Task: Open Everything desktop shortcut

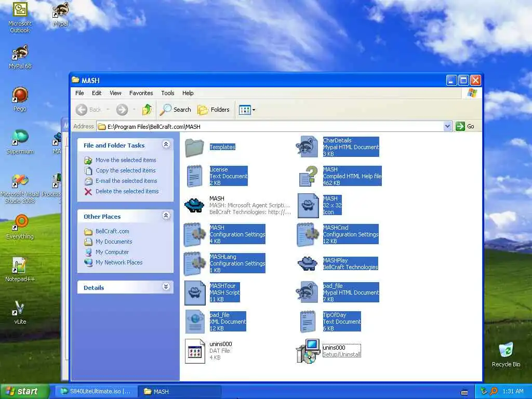Action: [20, 227]
